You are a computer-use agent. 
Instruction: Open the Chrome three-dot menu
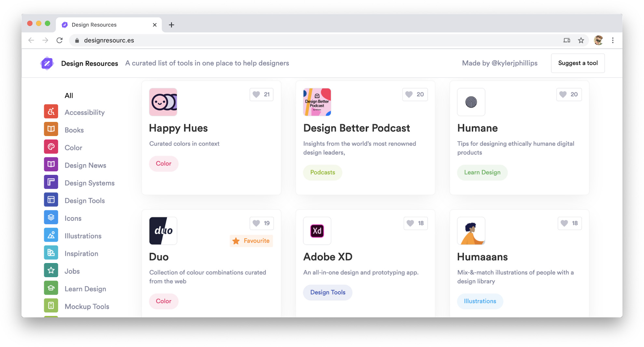[613, 40]
